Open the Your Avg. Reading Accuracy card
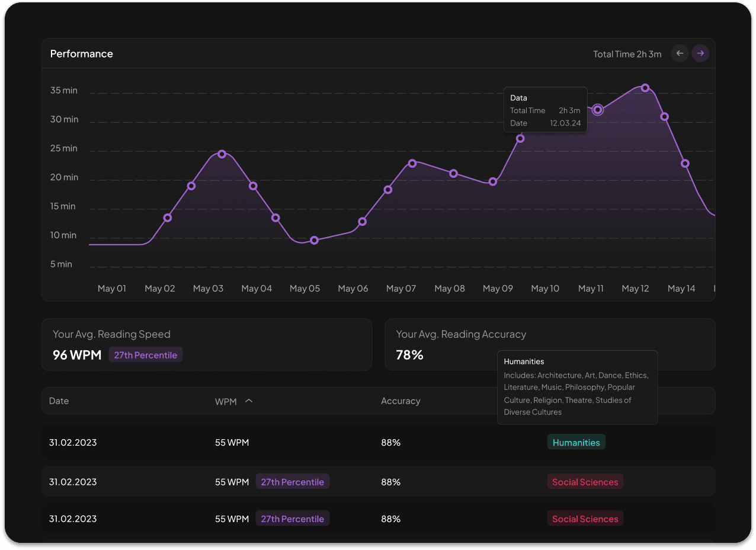 550,344
